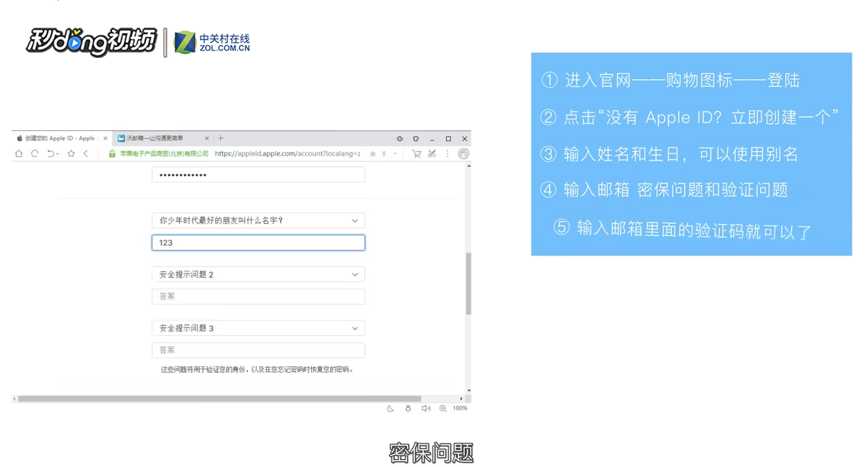Open the browser profile avatar icon
Image resolution: width=868 pixels, height=467 pixels.
click(463, 154)
